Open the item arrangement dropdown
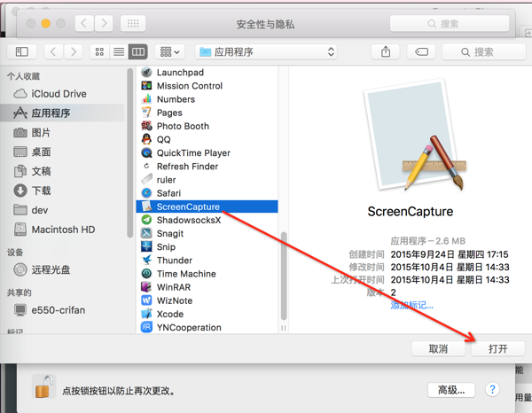Screen dimensions: 532x413 point(169,52)
